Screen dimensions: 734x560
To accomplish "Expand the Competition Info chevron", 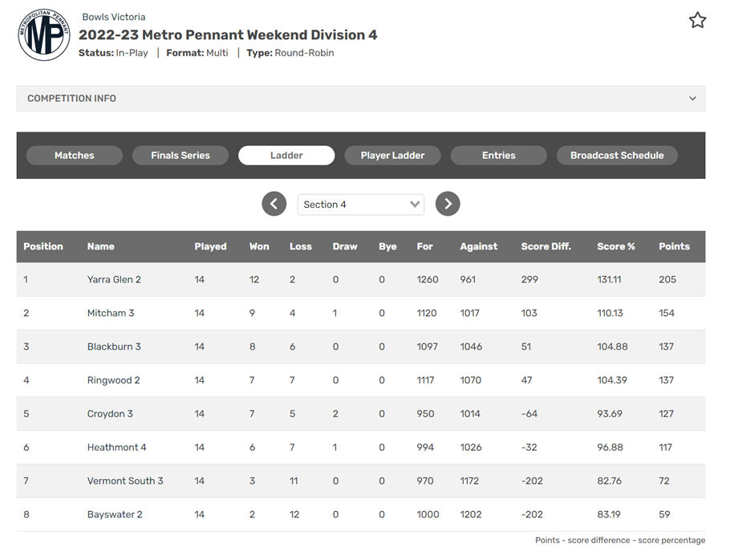I will 692,99.
